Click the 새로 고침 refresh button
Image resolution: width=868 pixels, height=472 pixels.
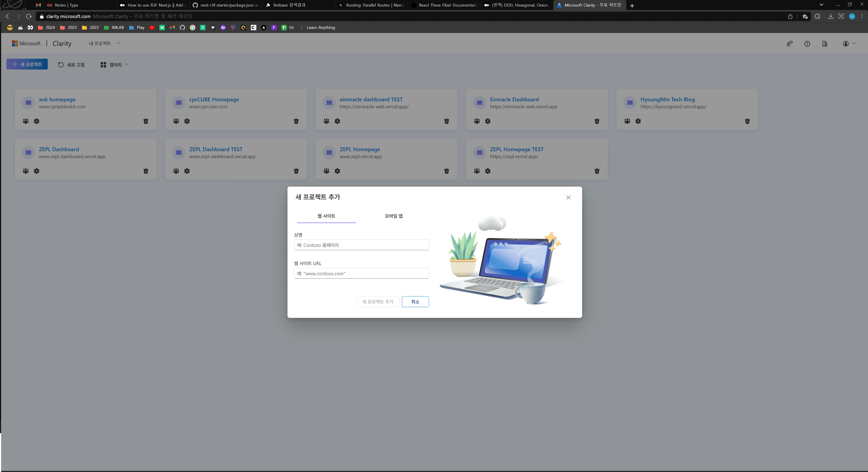tap(71, 65)
